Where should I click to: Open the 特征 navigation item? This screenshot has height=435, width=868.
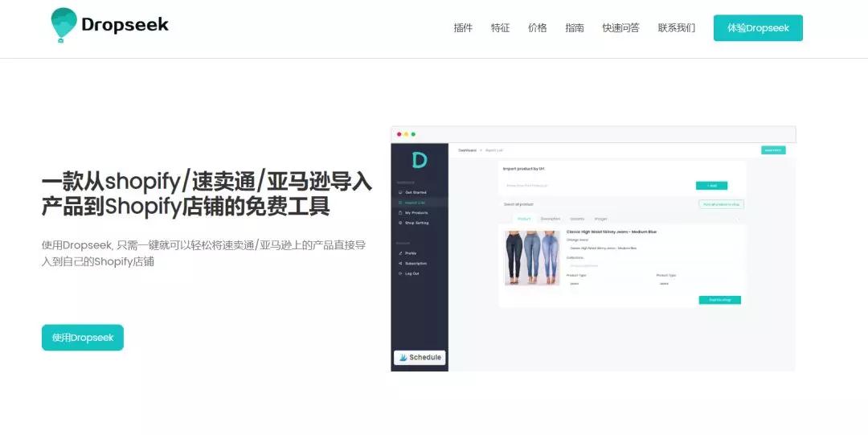(500, 27)
